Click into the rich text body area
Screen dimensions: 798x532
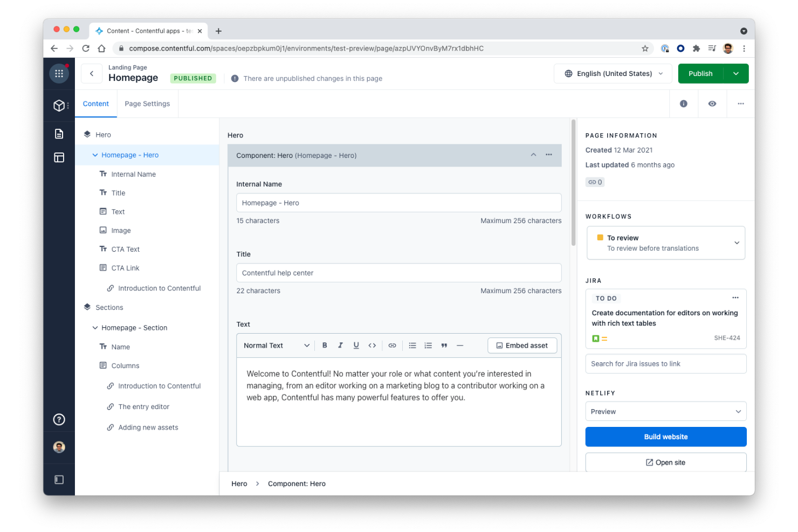pyautogui.click(x=399, y=402)
